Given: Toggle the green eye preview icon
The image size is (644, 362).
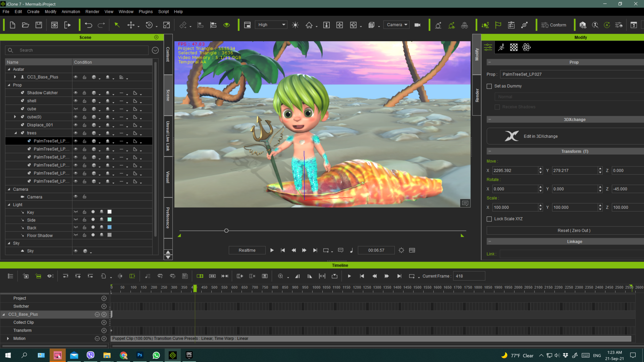Looking at the screenshot, I should tap(227, 25).
